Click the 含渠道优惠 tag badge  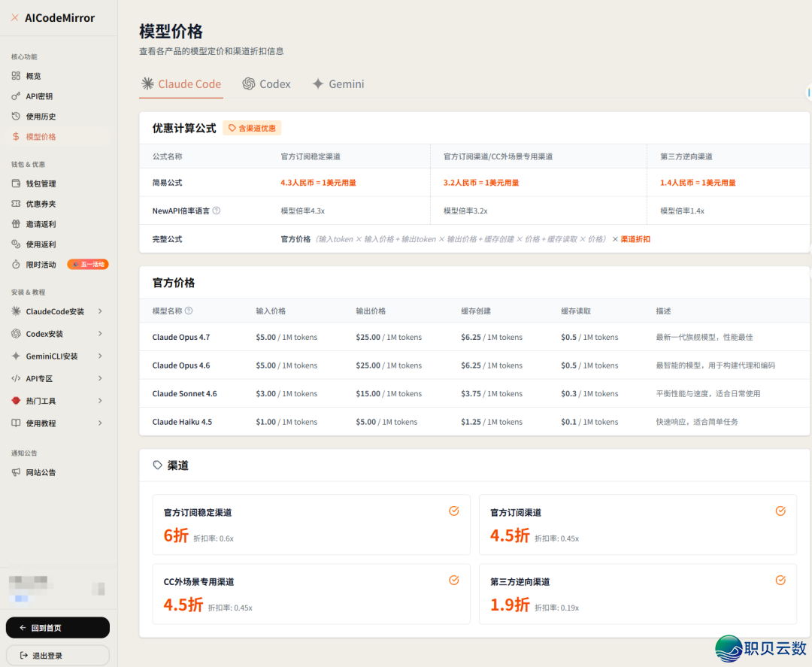(x=252, y=128)
